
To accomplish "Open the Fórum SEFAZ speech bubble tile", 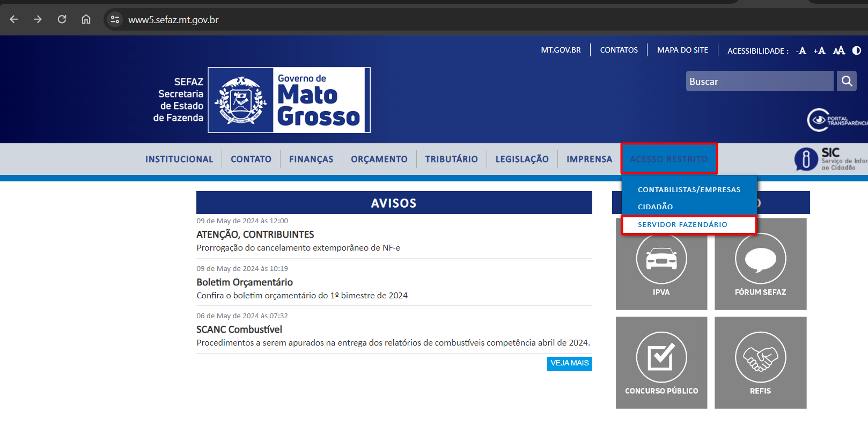I will point(760,264).
